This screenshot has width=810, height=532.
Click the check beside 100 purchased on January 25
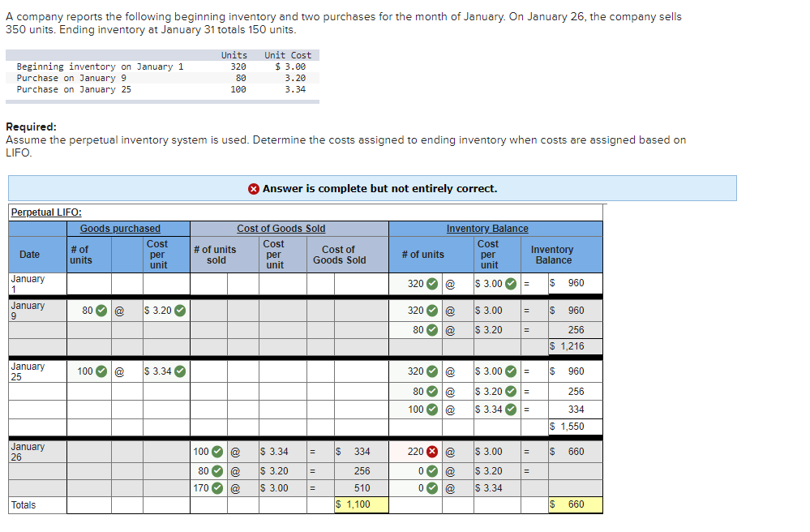[101, 371]
